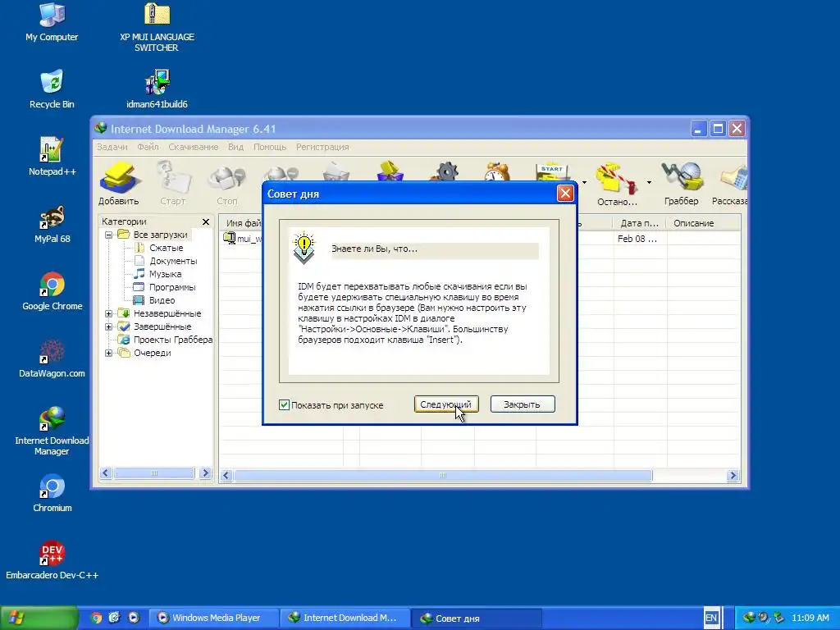Viewport: 840px width, 630px height.
Task: Switch to Windows Media Player taskbar item
Action: [x=214, y=619]
